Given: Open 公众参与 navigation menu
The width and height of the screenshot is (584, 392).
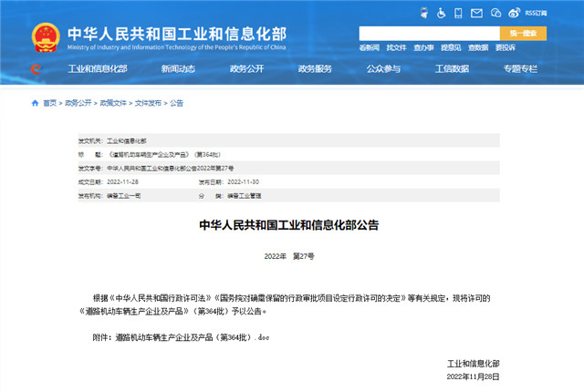Looking at the screenshot, I should click(x=383, y=68).
